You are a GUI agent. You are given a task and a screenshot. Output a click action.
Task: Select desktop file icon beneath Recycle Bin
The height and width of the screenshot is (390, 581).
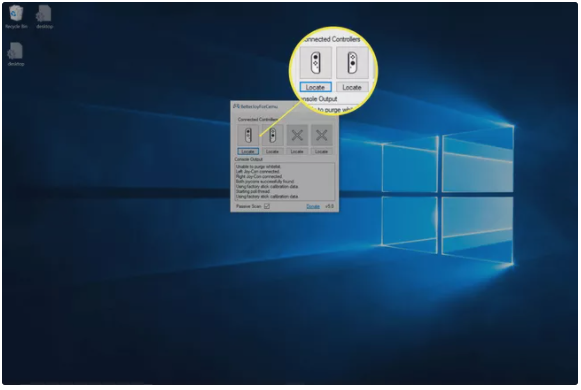coord(16,54)
